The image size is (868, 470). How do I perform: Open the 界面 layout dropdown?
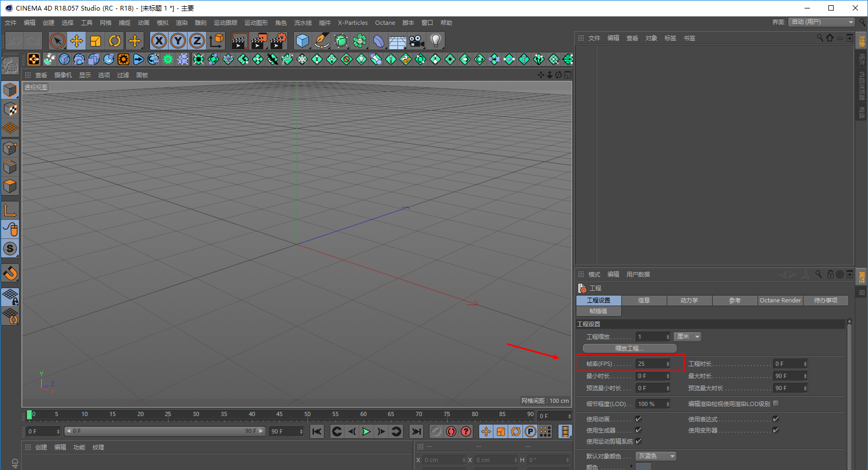(x=822, y=22)
